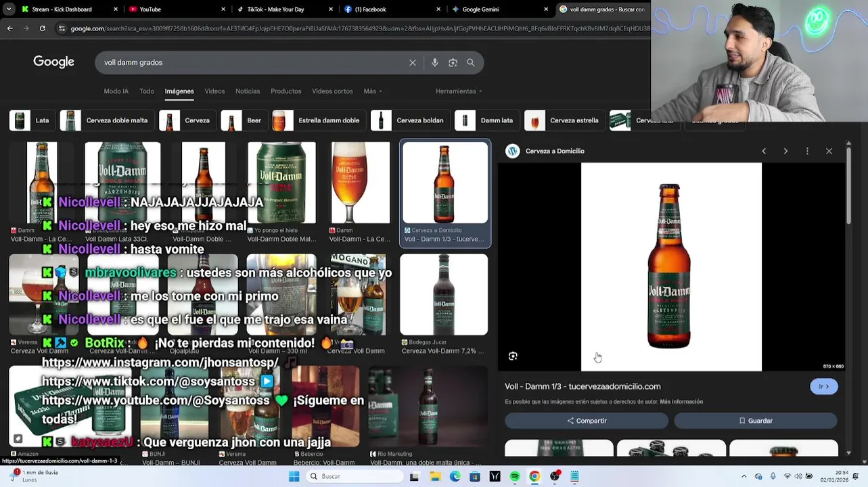The image size is (868, 487).
Task: Expand the Herramientas dropdown
Action: click(459, 91)
